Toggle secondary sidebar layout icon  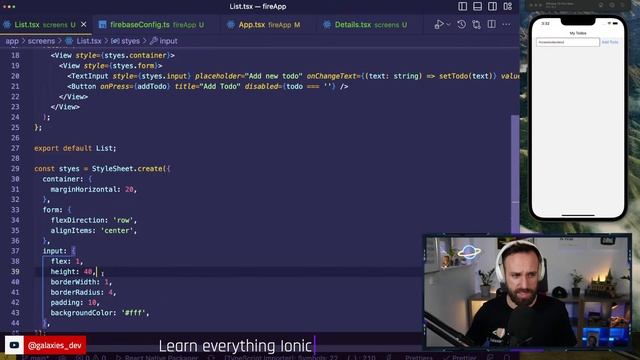click(x=493, y=7)
